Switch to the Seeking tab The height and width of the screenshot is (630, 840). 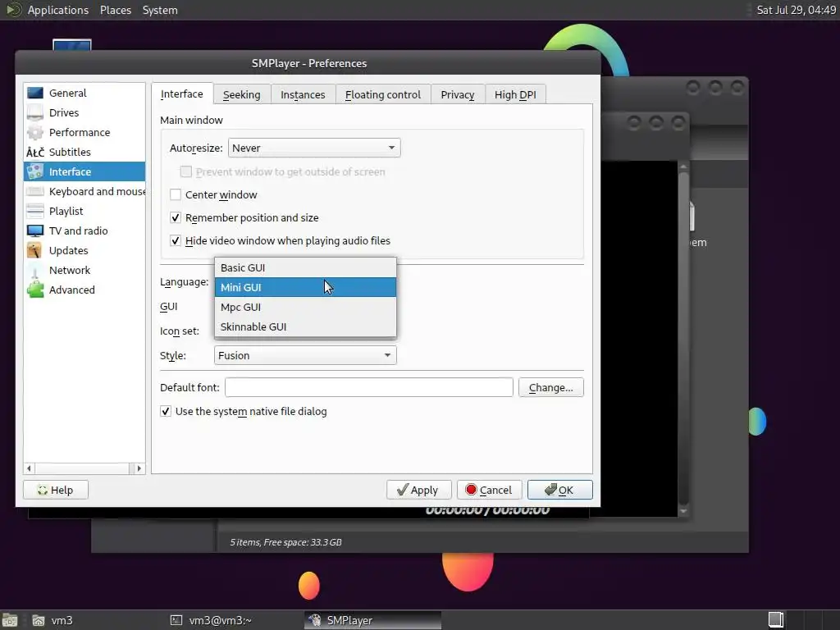242,95
